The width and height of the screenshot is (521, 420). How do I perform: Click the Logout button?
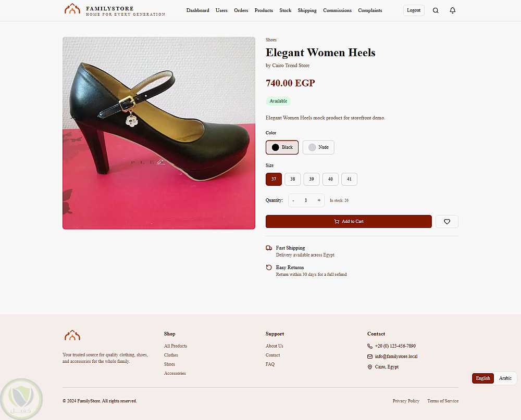point(414,10)
